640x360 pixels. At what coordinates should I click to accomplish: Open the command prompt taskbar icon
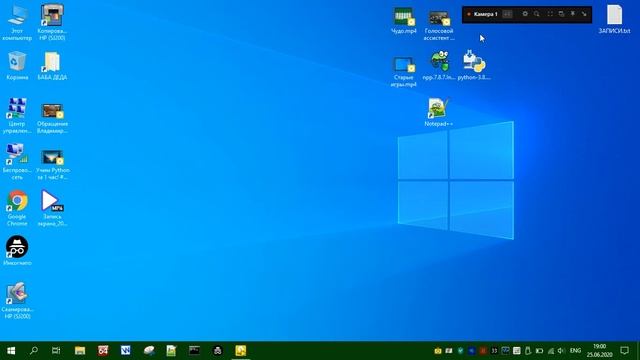[194, 351]
